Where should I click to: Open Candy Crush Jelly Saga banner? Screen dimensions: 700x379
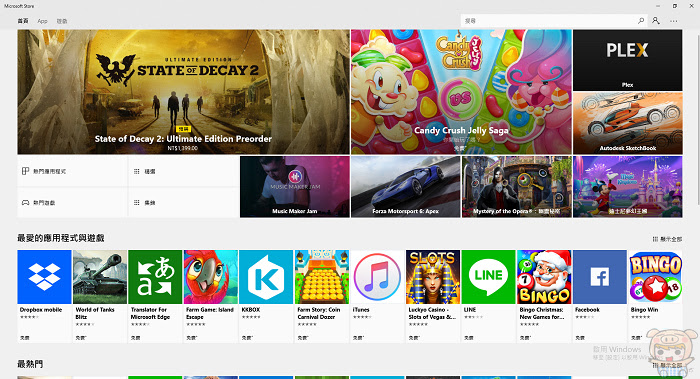pyautogui.click(x=461, y=92)
